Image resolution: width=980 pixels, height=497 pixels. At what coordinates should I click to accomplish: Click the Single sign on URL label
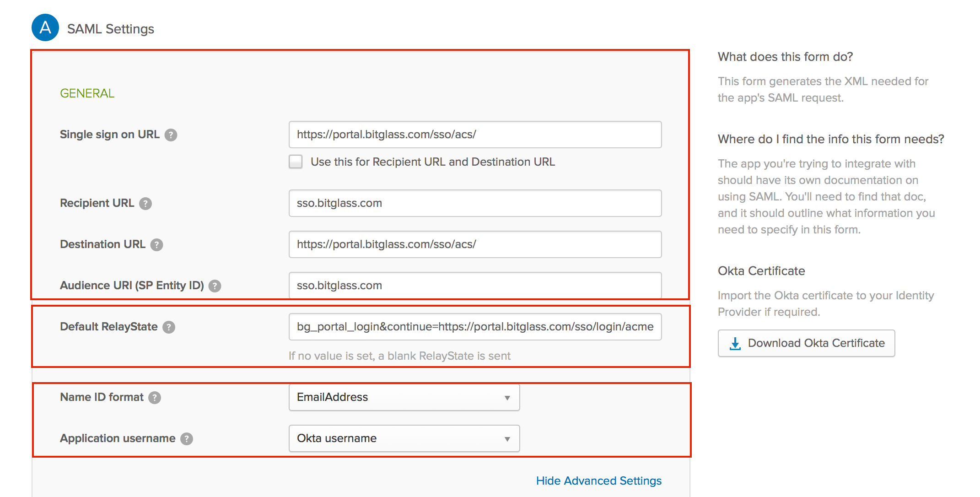[110, 135]
